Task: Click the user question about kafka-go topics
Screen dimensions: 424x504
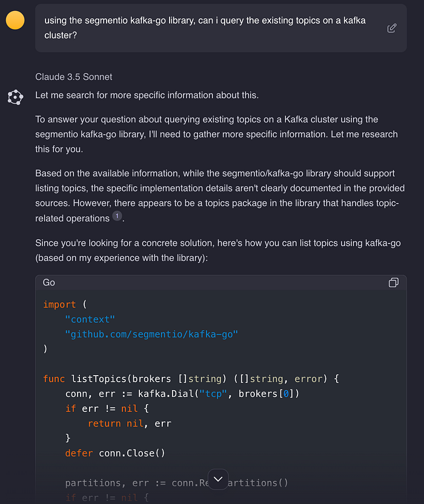Action: pos(205,28)
